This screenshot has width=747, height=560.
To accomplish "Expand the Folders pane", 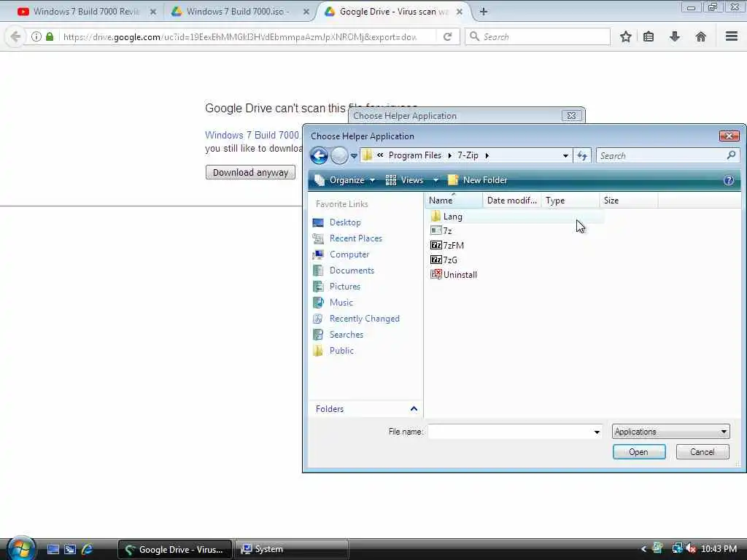I will (414, 408).
